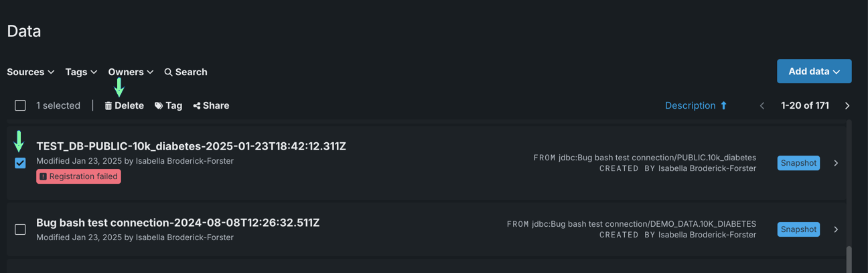Click the Registration failed warning badge
The image size is (868, 273).
[x=78, y=176]
